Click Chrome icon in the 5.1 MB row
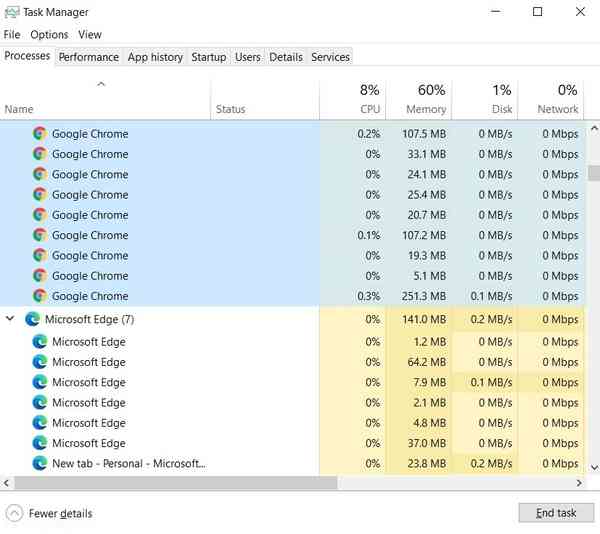Screen dimensions: 600x534 pos(40,276)
